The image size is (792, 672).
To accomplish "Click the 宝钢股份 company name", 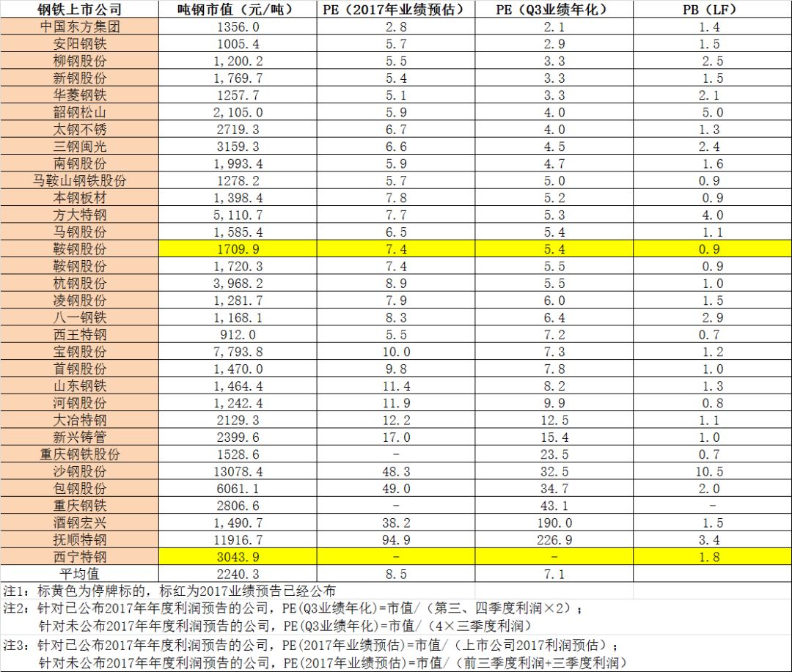I will coord(79,352).
